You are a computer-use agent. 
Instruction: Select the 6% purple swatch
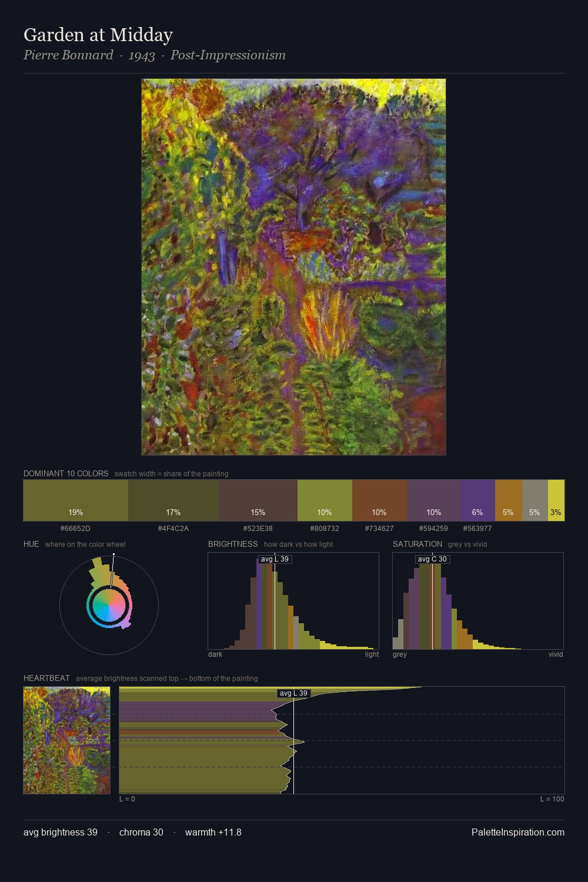[477, 500]
